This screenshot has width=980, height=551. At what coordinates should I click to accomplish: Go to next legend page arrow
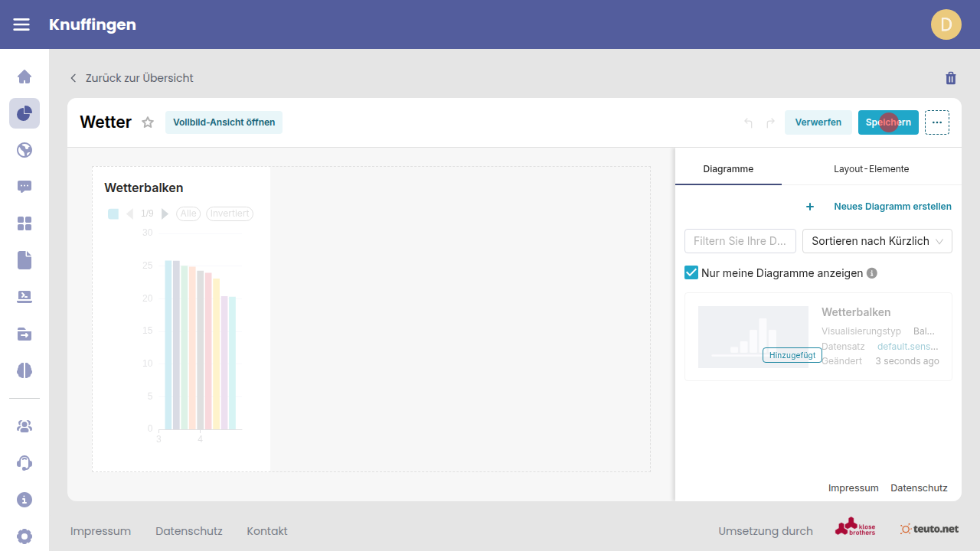tap(165, 214)
